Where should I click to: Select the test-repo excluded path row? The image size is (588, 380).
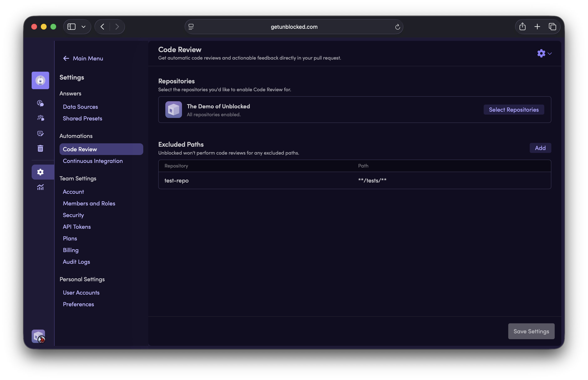click(x=354, y=180)
